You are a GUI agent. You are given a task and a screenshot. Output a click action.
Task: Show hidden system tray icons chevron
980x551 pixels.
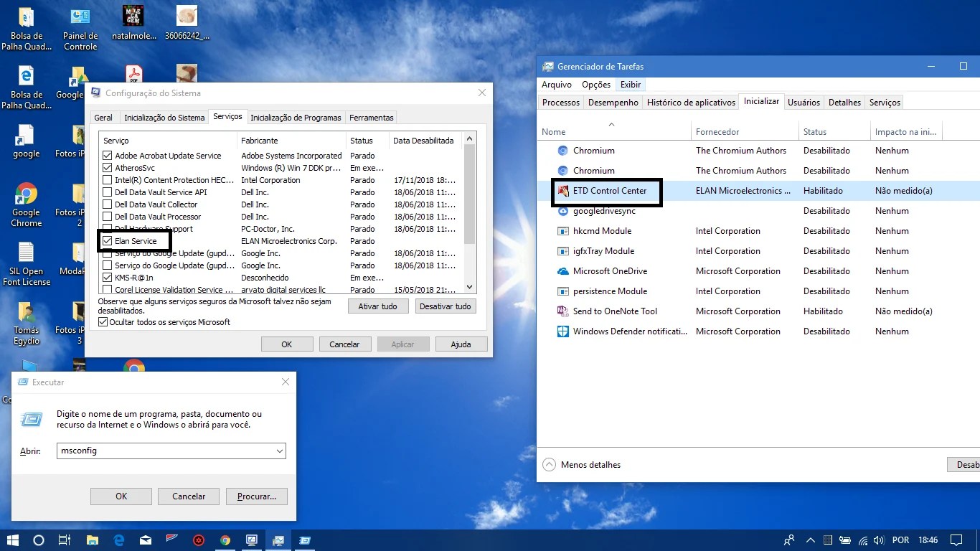[811, 540]
